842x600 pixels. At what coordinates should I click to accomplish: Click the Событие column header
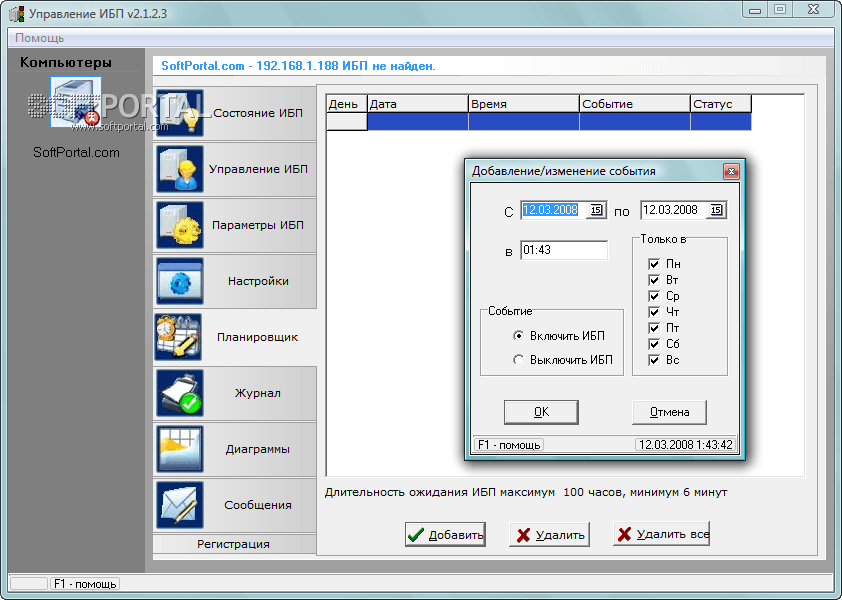[x=635, y=104]
